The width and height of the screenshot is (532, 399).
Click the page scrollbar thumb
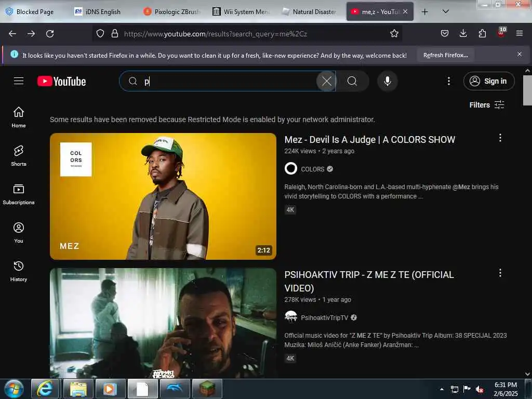527,90
